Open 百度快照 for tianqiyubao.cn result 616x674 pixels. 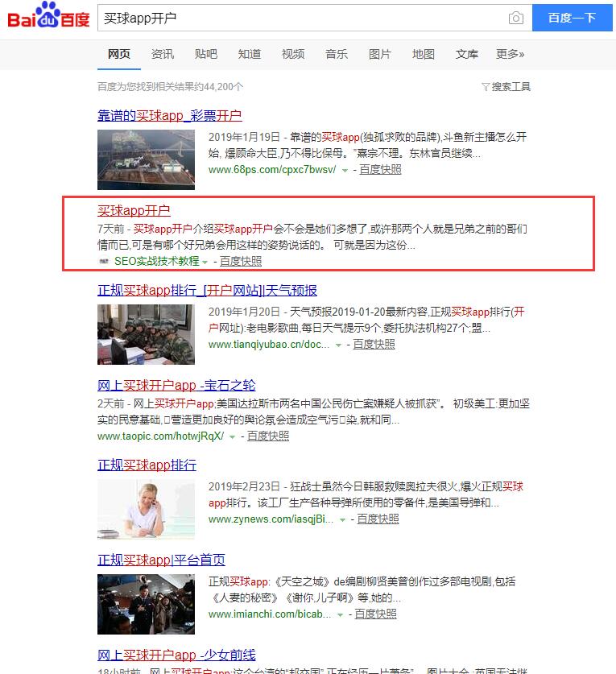point(374,345)
